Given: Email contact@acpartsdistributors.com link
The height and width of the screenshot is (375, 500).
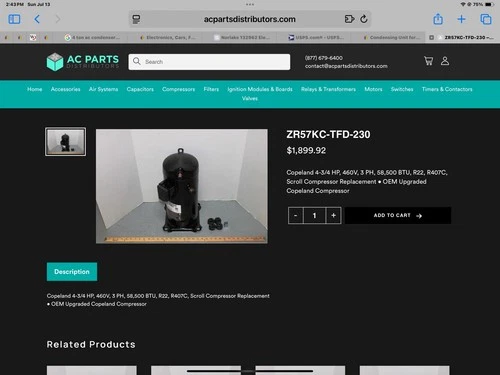Looking at the screenshot, I should (346, 66).
